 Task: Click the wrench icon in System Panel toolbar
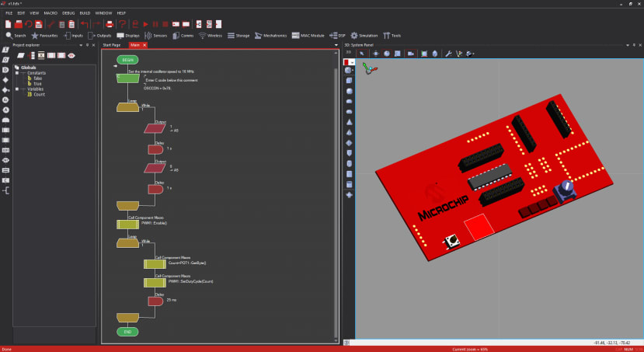(x=448, y=54)
